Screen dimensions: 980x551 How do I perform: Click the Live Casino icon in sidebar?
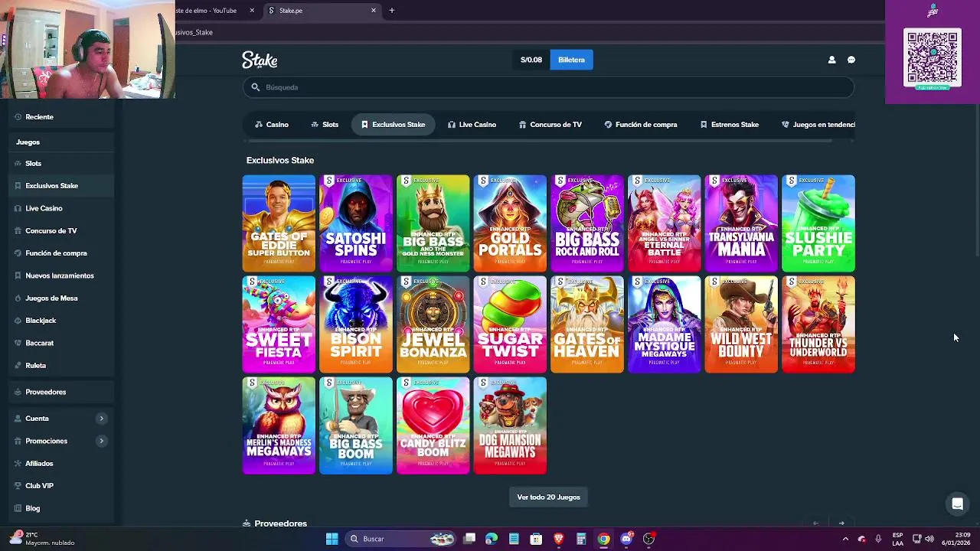(17, 208)
